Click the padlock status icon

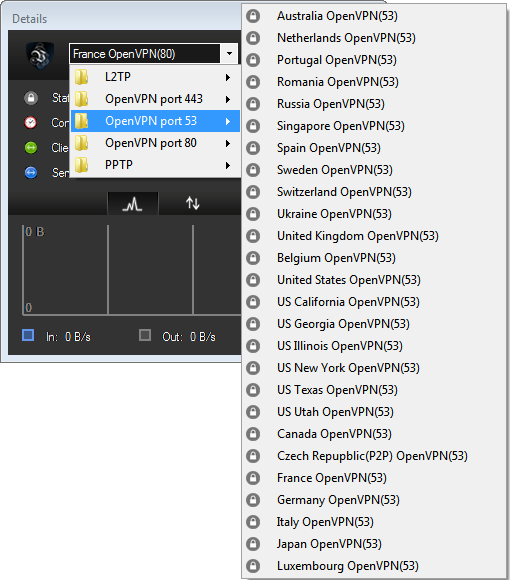[31, 98]
